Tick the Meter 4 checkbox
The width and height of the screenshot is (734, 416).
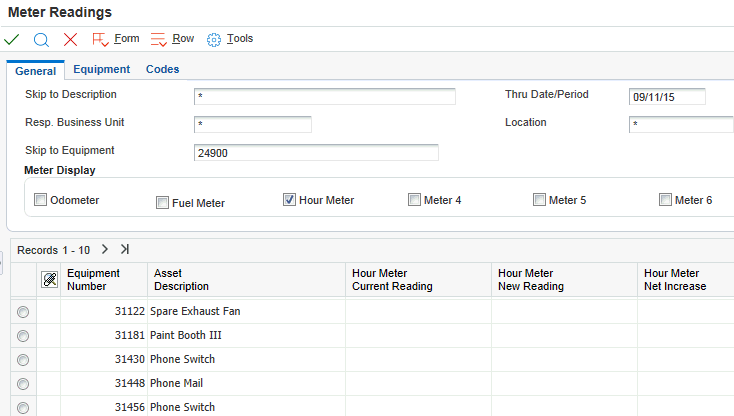(414, 200)
